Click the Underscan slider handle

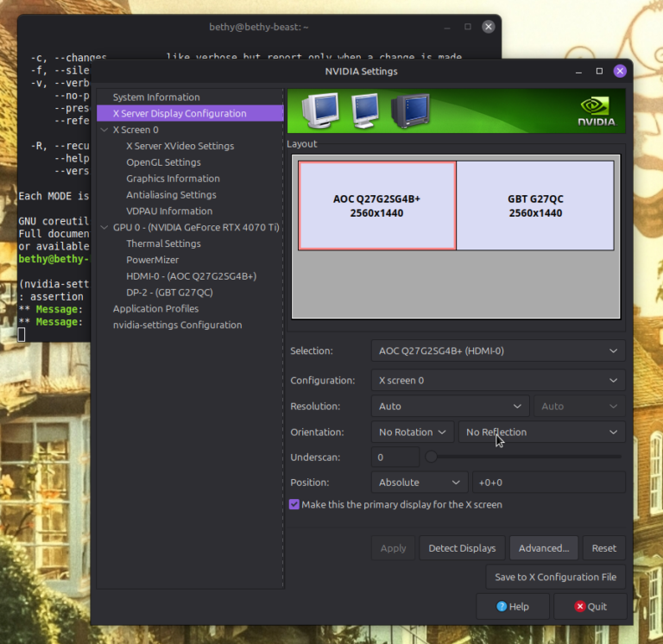point(431,457)
